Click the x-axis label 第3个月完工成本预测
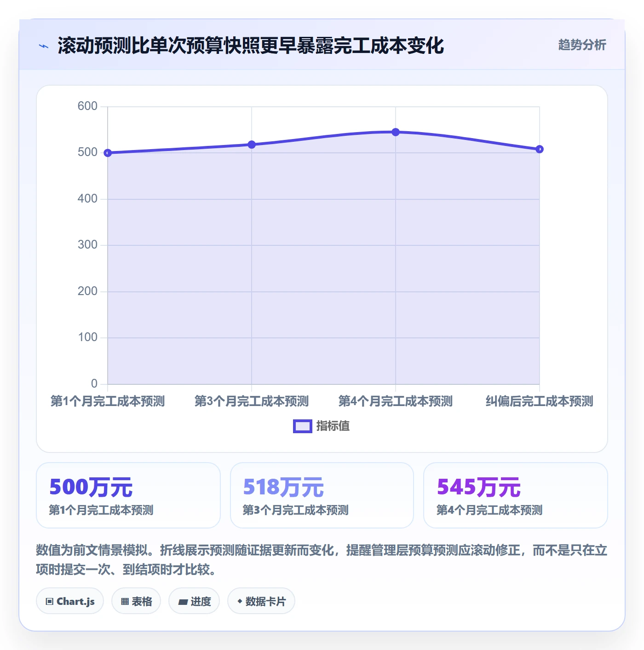Viewport: 644px width, 650px height. pyautogui.click(x=252, y=401)
